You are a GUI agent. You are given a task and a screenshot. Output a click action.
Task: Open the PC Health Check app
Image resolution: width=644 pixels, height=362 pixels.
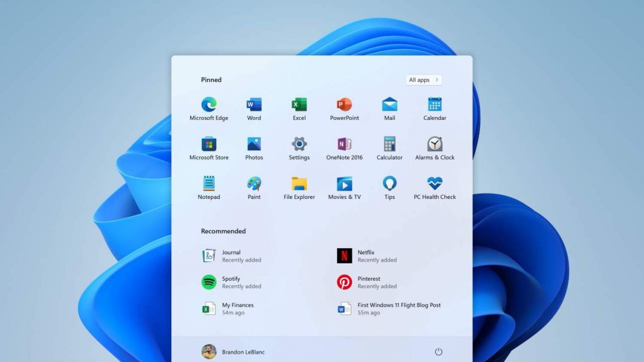tap(435, 184)
